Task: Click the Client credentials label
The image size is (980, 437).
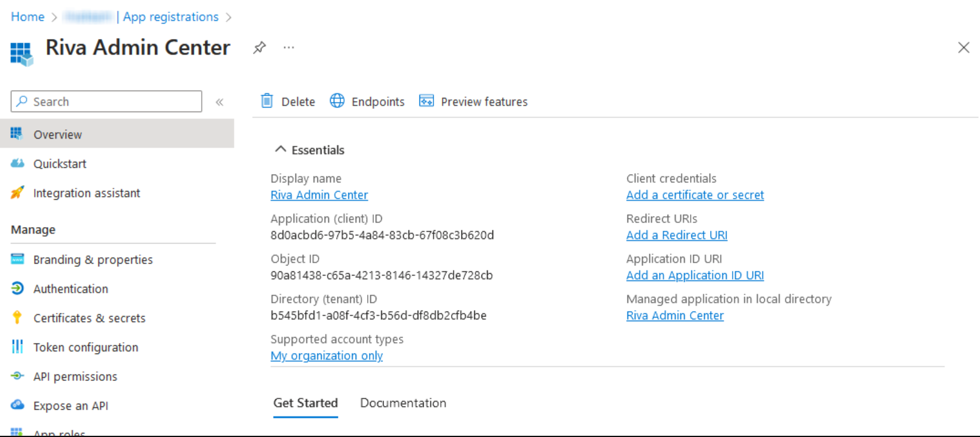Action: click(671, 178)
